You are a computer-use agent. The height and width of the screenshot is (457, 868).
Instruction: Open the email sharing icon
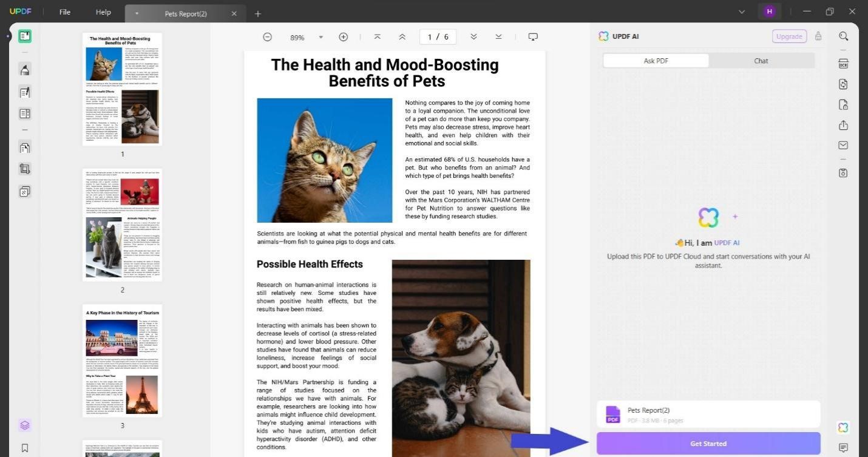843,145
